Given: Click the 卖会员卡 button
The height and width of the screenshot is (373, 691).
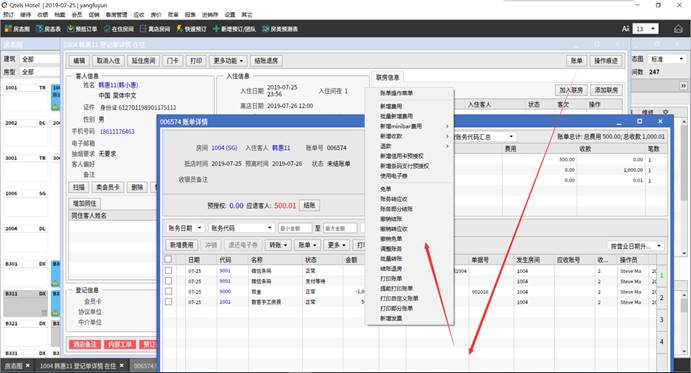Looking at the screenshot, I should (108, 187).
